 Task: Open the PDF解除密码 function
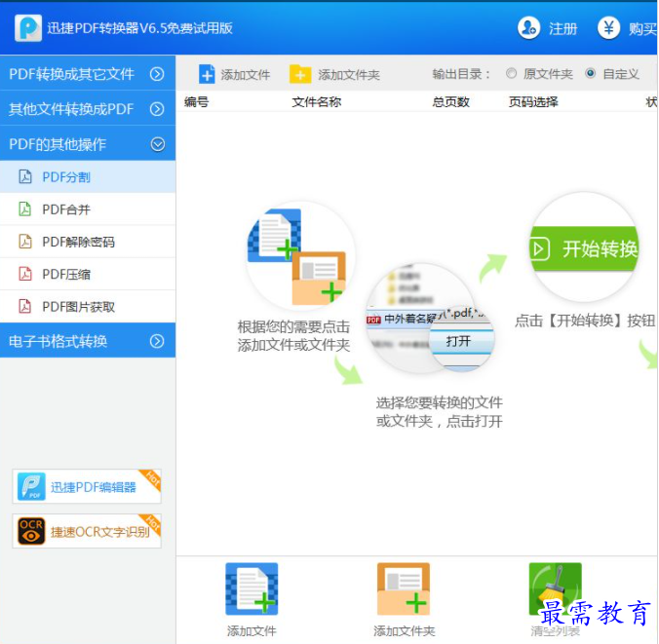click(x=88, y=242)
